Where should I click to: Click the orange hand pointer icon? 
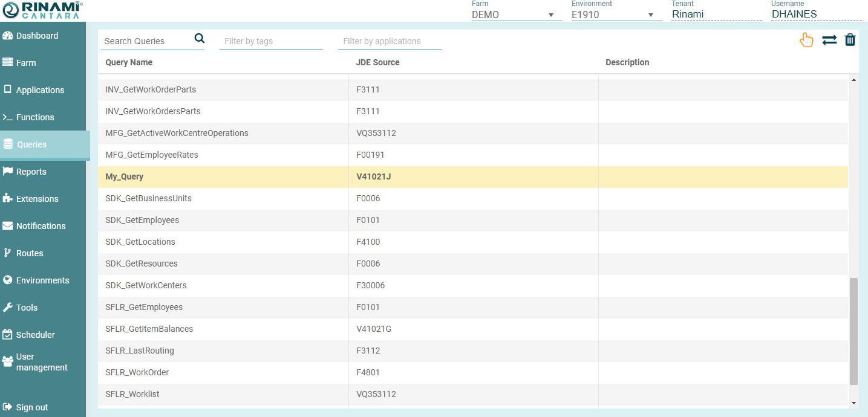(806, 40)
